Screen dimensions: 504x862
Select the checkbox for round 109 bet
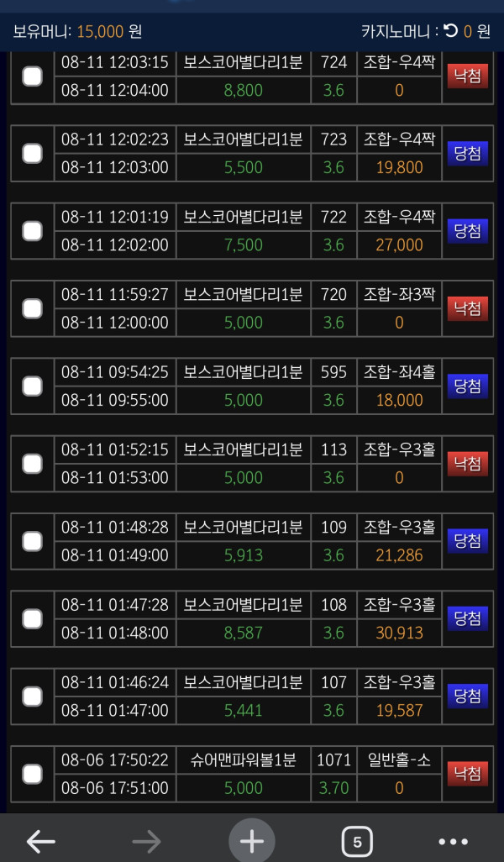coord(32,541)
